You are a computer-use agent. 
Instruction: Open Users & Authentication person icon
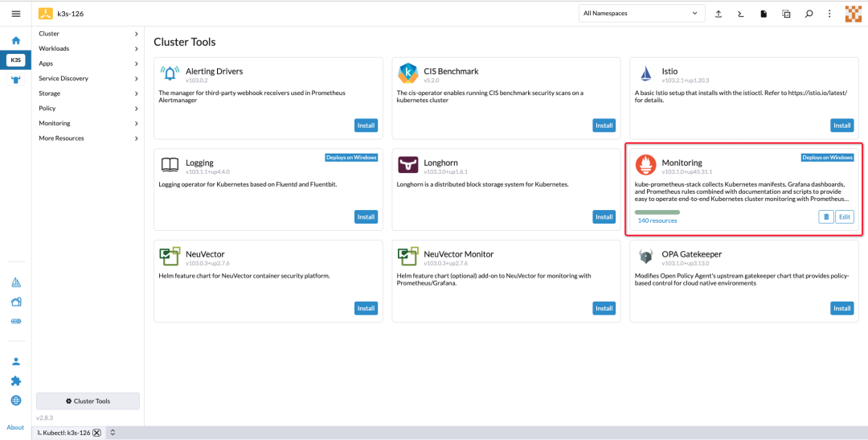[x=16, y=361]
